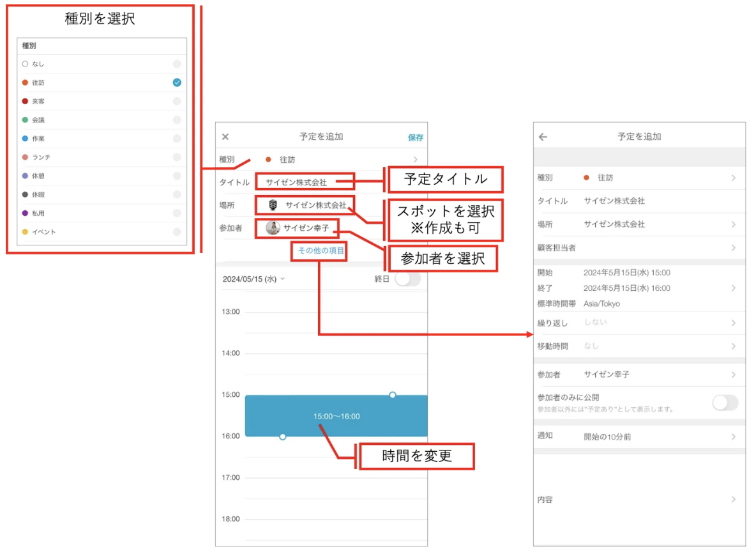Click the 13:00 time slot label
756x556 pixels.
click(231, 312)
